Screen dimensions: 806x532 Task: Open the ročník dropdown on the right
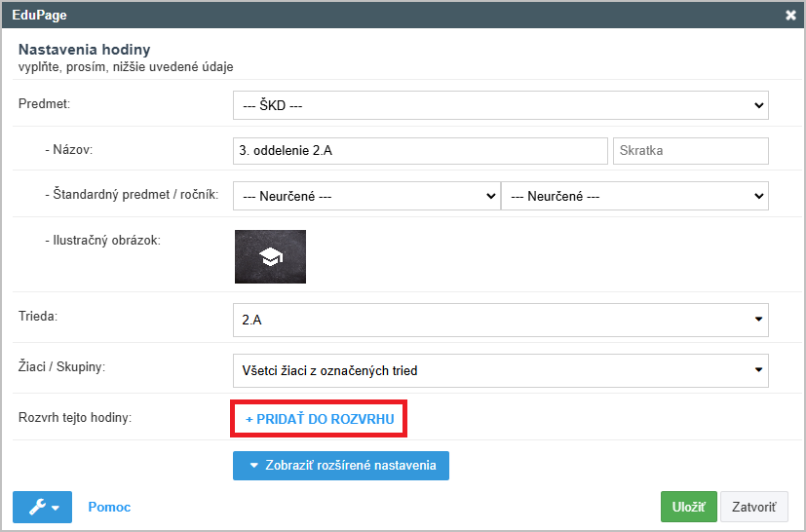pos(634,196)
